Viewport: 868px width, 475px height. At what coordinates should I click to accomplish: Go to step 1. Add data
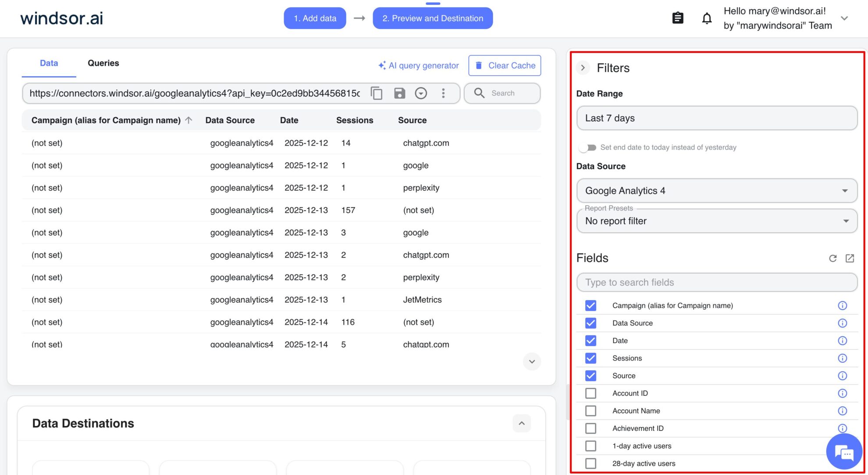pos(315,18)
